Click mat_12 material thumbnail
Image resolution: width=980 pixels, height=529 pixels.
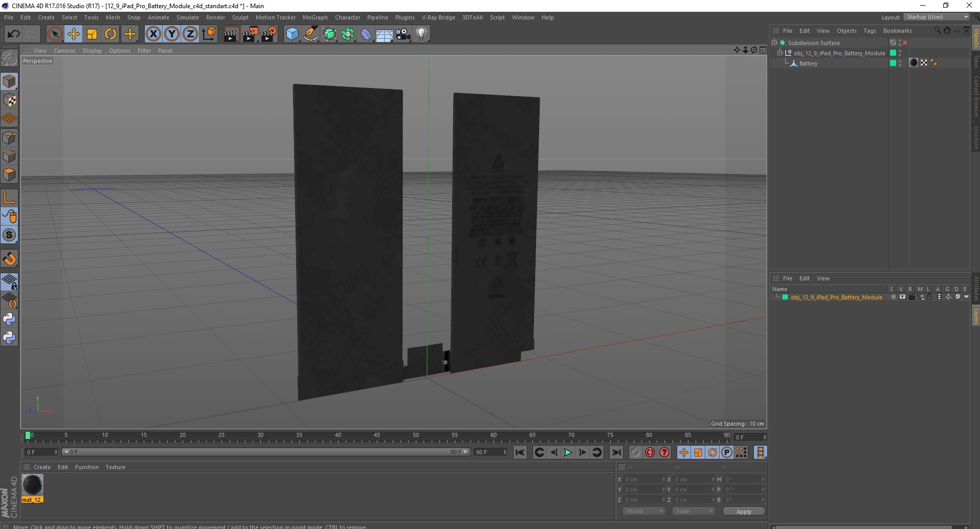(32, 485)
